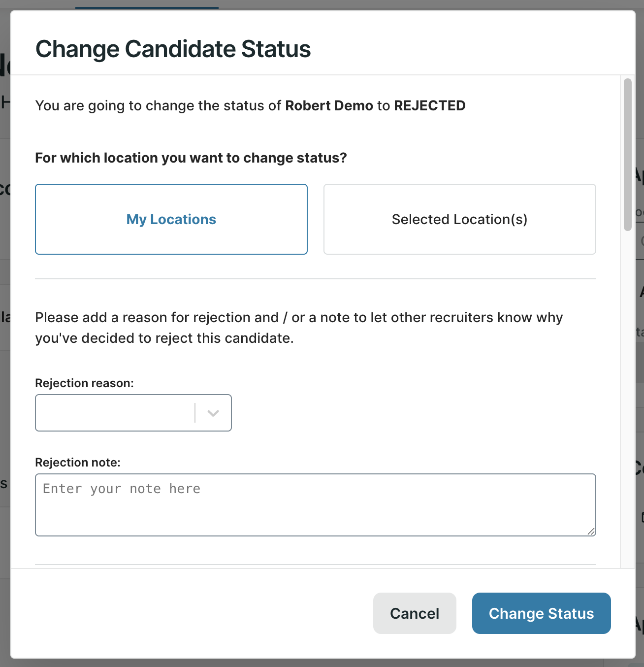Click the "Rejection note:" label

78,463
